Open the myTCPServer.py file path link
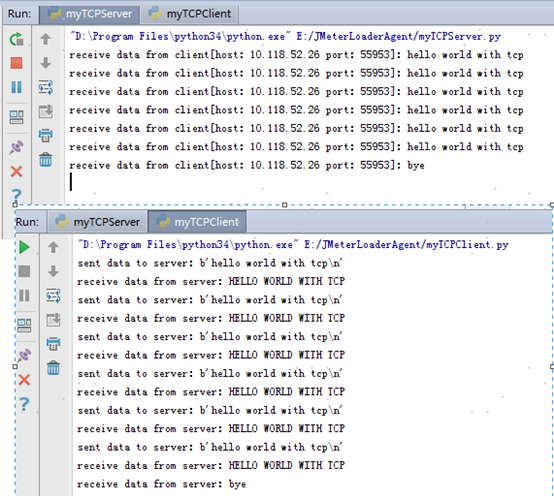Screen dimensions: 554x496 click(x=407, y=36)
